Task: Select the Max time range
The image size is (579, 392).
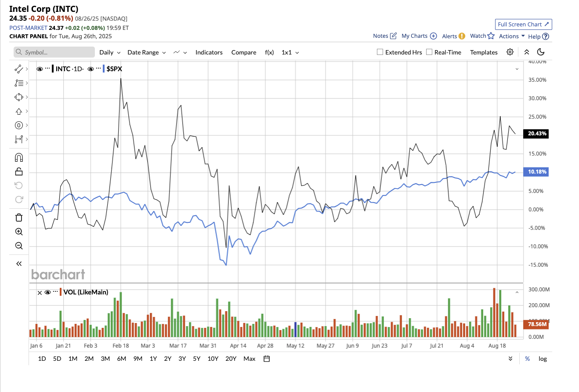Action: 249,359
